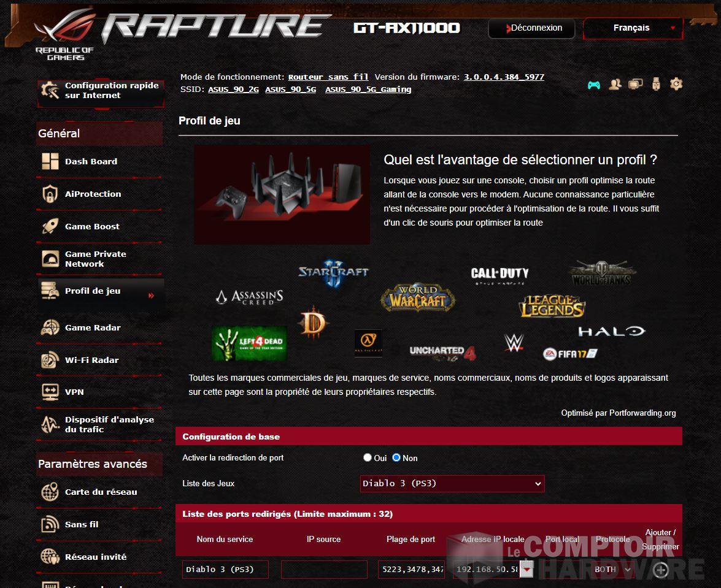This screenshot has height=588, width=721.
Task: Open Game Boost via its rocket icon
Action: (x=50, y=226)
